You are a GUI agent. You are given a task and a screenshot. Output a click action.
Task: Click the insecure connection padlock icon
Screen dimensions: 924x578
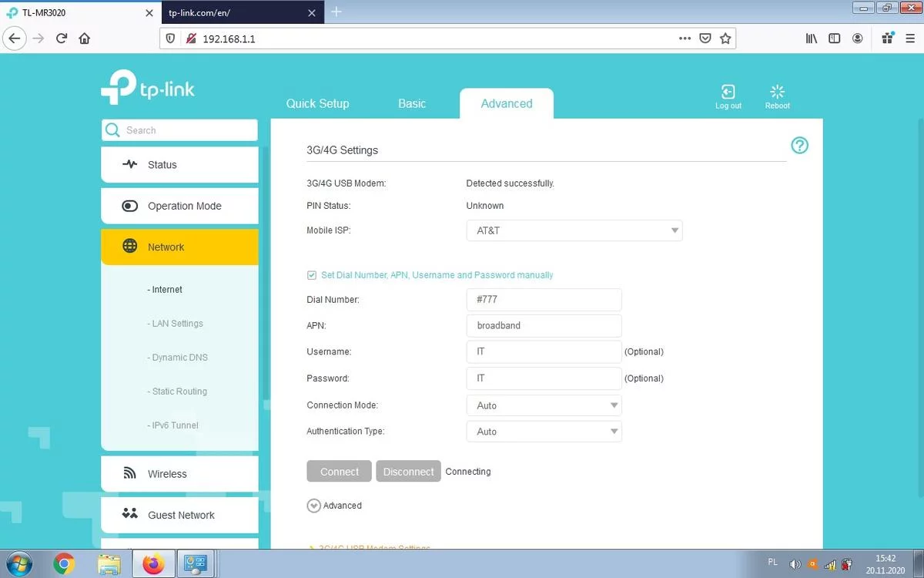tap(190, 38)
